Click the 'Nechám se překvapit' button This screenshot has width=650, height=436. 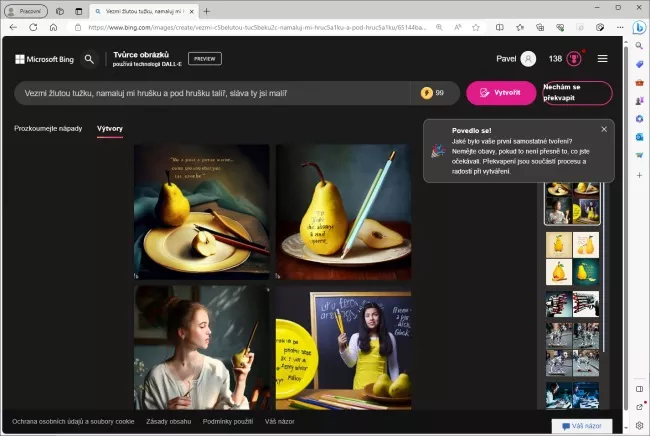coord(576,93)
